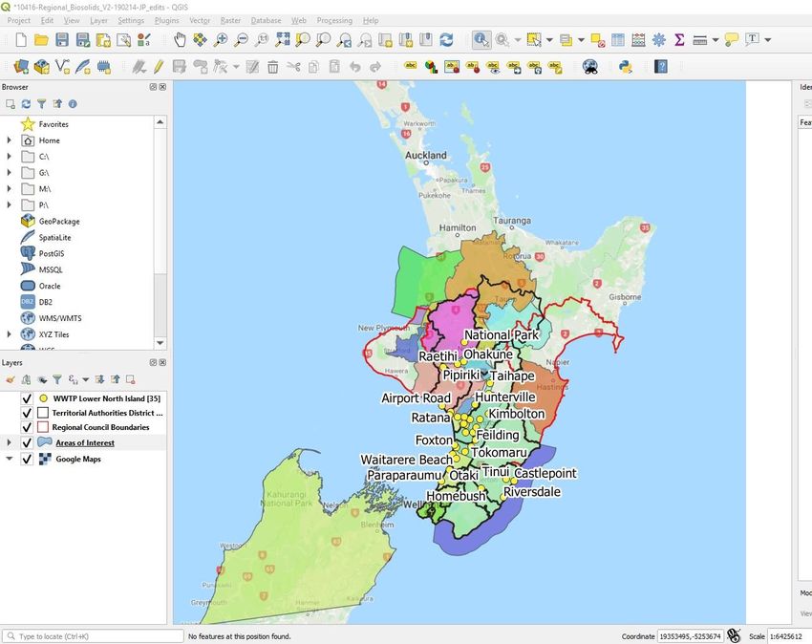This screenshot has width=812, height=644.
Task: Click the New GeoPackage Layer icon
Action: point(42,66)
